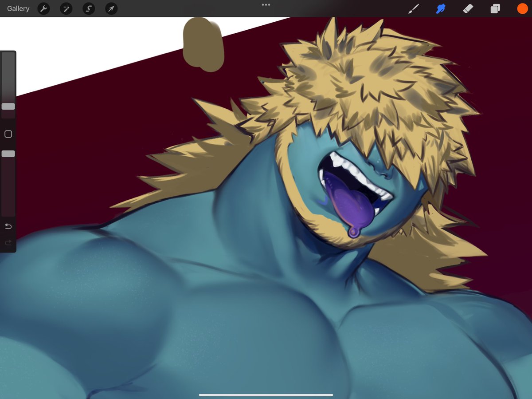Adjust the brush opacity slider handle
Image resolution: width=532 pixels, height=399 pixels.
(x=8, y=154)
